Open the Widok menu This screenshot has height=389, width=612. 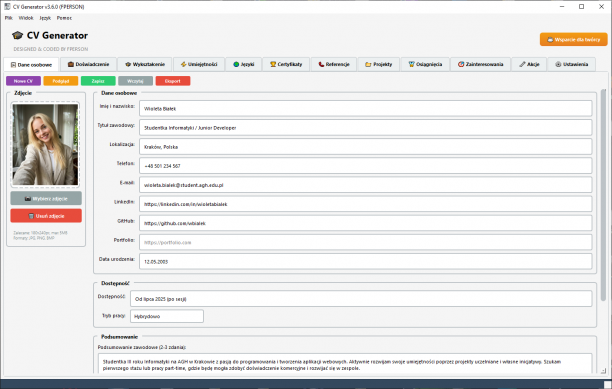coord(26,18)
